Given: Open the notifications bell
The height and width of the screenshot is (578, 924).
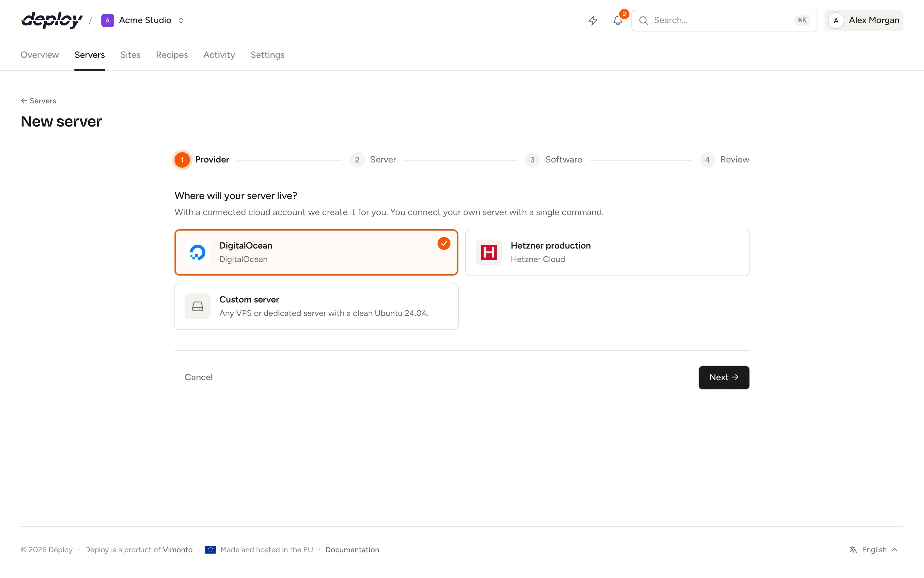Looking at the screenshot, I should [618, 20].
